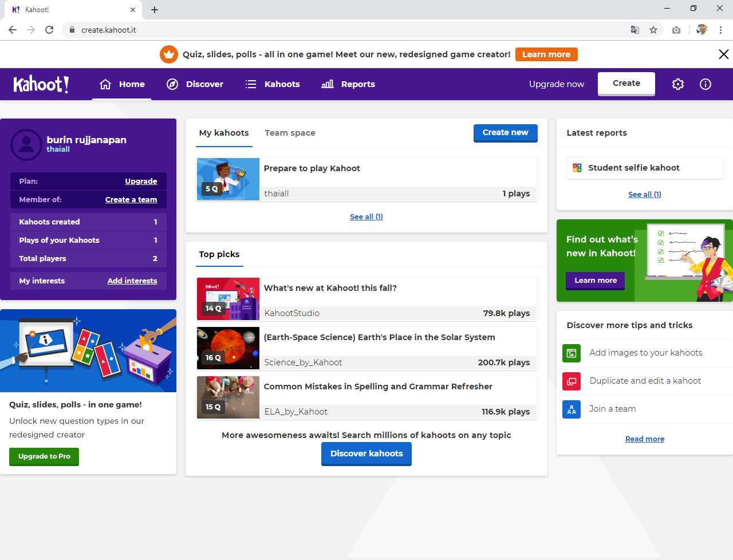
Task: Open the Discover menu item
Action: [x=195, y=84]
